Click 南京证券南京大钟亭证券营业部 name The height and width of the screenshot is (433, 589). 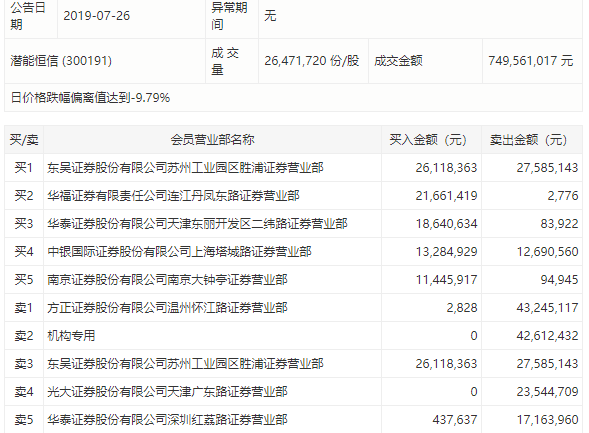point(167,280)
